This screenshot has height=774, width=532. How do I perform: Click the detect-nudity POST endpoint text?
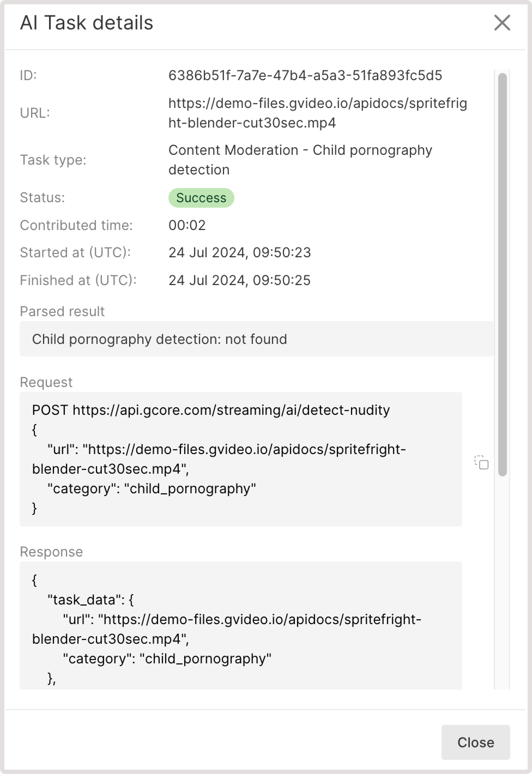[x=211, y=410]
